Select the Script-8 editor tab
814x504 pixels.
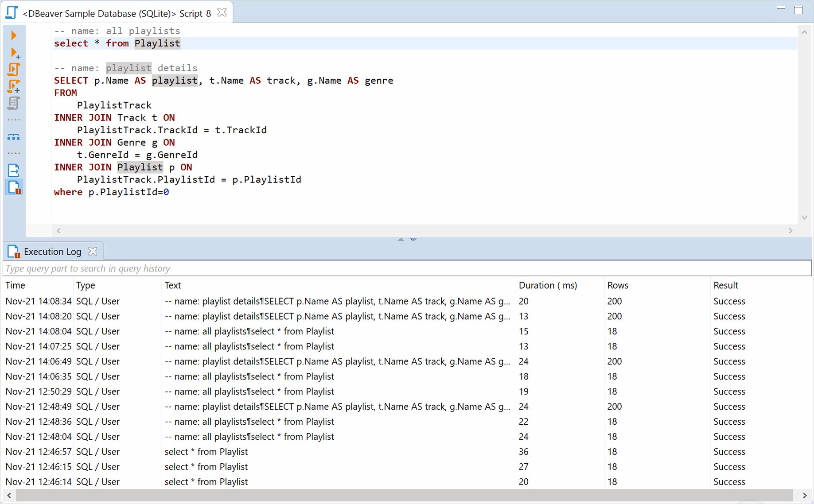(x=117, y=13)
